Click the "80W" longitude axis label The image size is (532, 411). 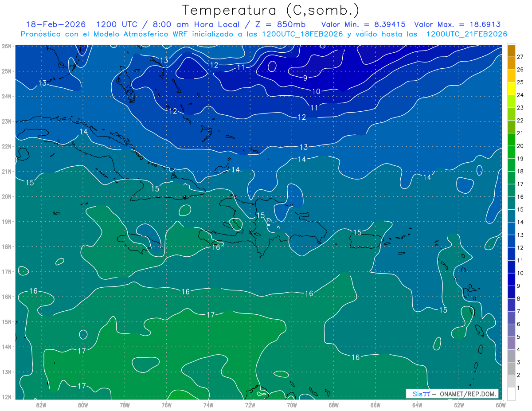pos(83,404)
